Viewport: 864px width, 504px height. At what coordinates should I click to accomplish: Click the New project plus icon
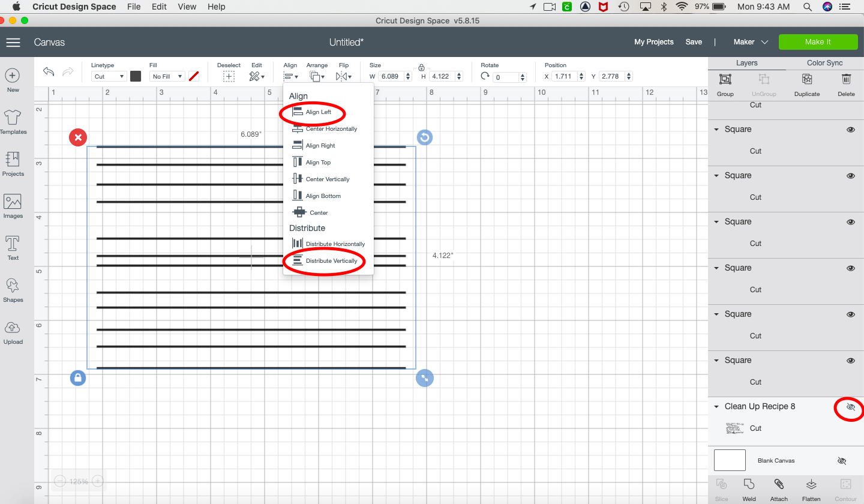[x=13, y=76]
